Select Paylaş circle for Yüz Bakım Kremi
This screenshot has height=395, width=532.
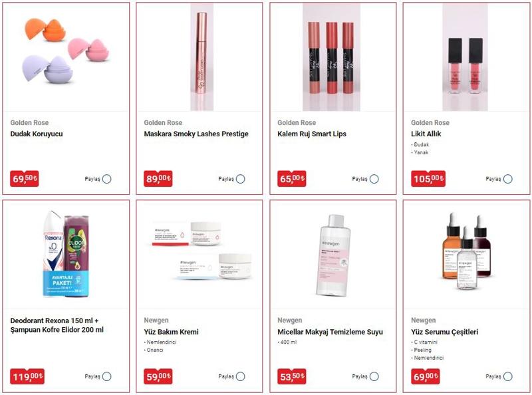tap(241, 376)
